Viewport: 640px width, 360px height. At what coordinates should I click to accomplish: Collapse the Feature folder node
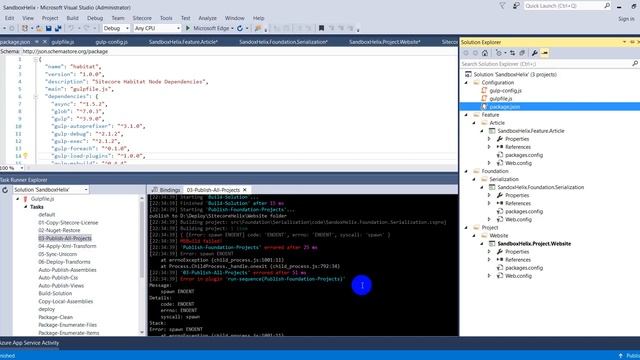click(467, 115)
